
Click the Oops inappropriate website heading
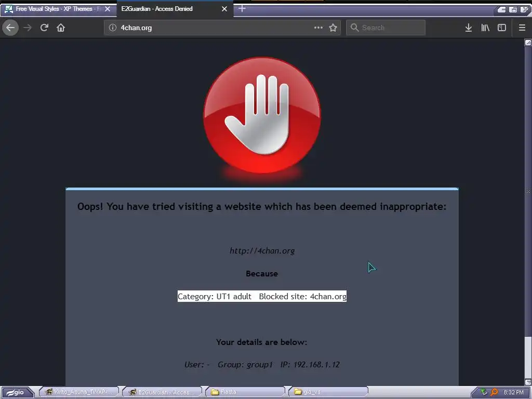pos(262,206)
